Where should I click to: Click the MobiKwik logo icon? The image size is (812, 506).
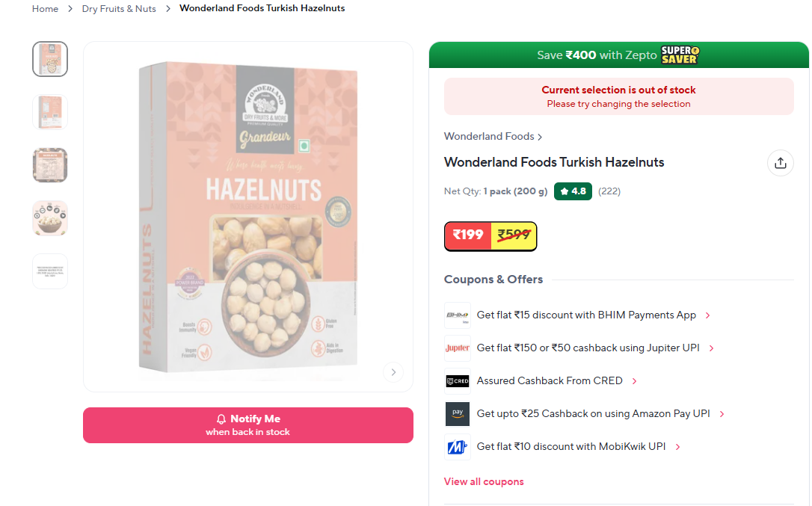click(457, 447)
